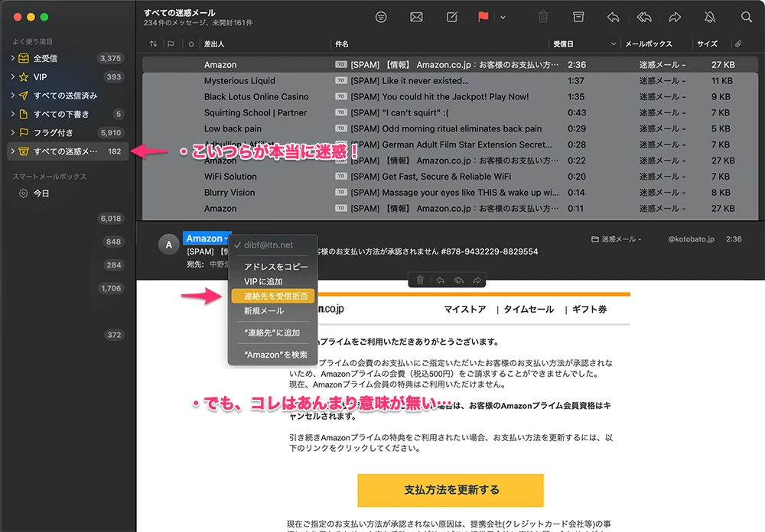Viewport: 765px width, 532px height.
Task: Open search with the magnifying glass icon
Action: point(747,17)
